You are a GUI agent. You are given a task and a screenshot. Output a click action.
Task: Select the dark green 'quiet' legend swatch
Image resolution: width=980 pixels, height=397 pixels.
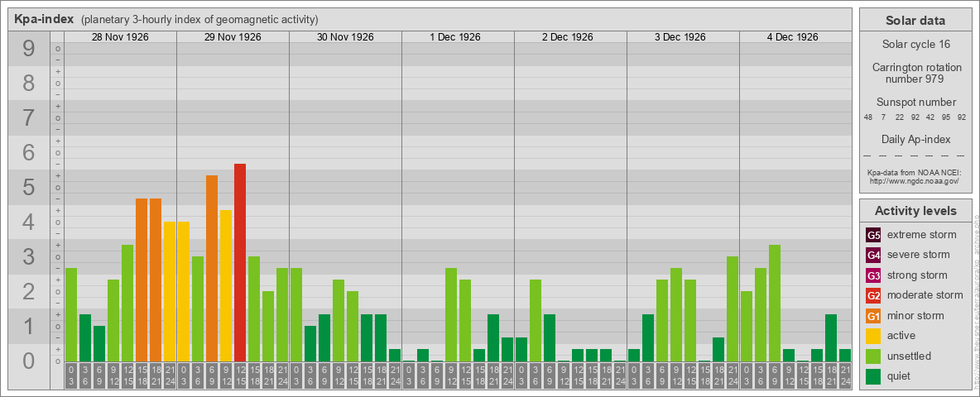(x=873, y=376)
